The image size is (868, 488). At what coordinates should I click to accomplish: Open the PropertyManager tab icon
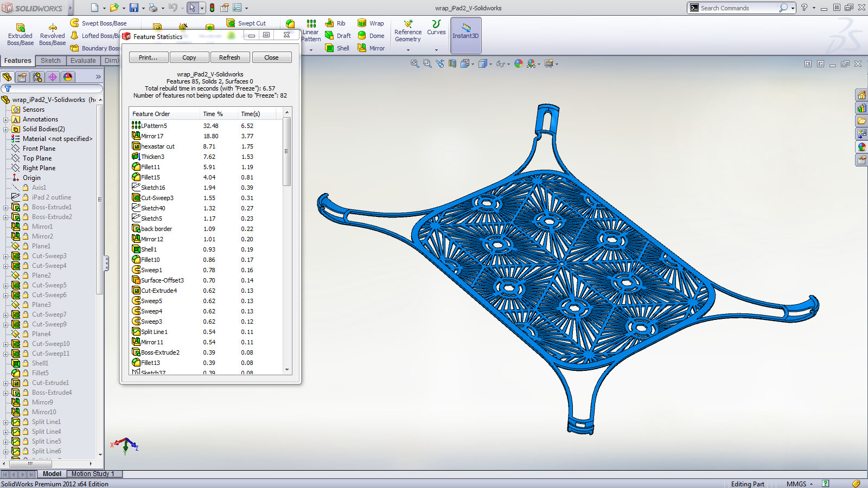pos(22,77)
